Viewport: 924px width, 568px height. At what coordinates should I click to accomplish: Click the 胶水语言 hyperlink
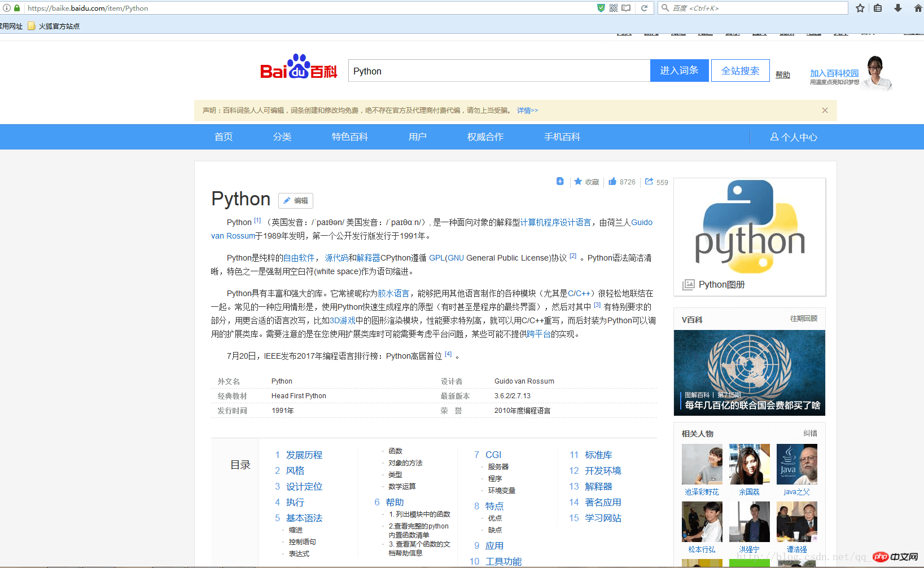pyautogui.click(x=394, y=293)
